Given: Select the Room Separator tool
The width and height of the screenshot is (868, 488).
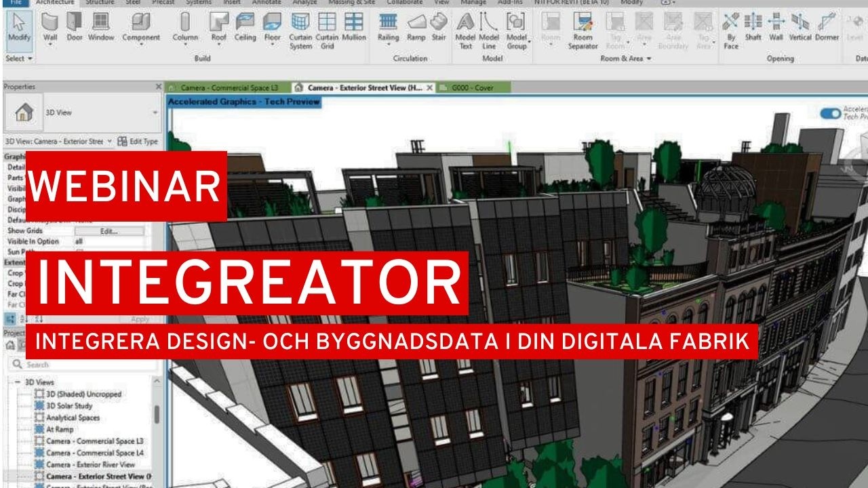Looking at the screenshot, I should 583,32.
